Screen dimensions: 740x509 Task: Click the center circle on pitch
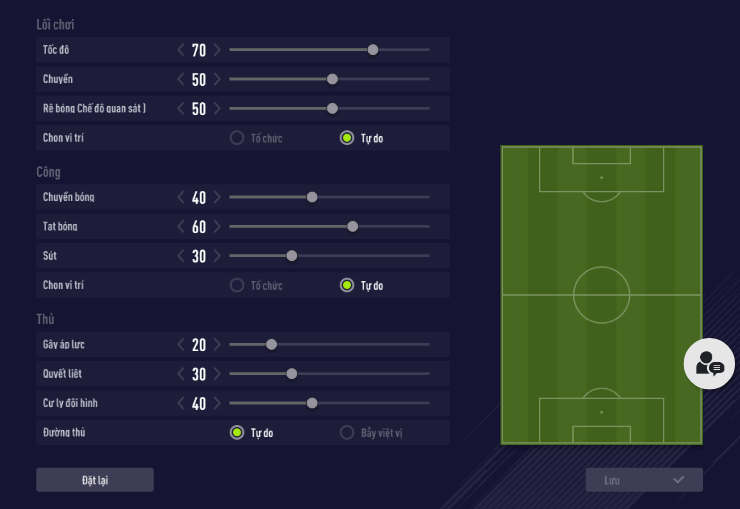click(x=601, y=295)
